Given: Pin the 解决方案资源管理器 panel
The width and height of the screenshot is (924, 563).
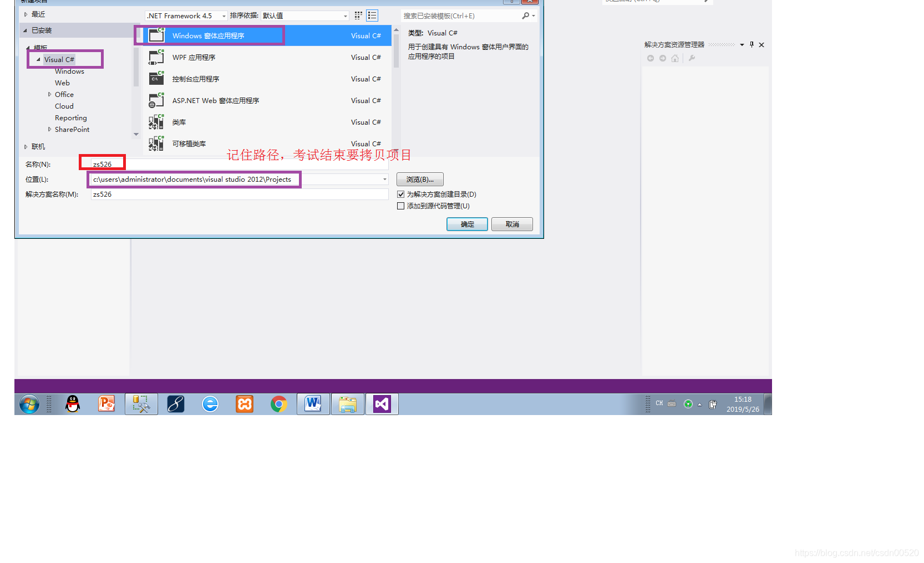Looking at the screenshot, I should click(752, 44).
